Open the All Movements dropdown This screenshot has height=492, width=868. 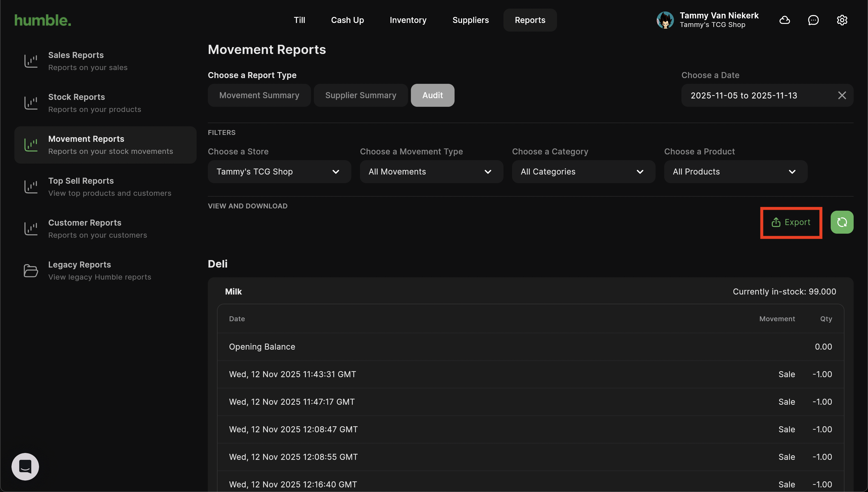pos(431,172)
